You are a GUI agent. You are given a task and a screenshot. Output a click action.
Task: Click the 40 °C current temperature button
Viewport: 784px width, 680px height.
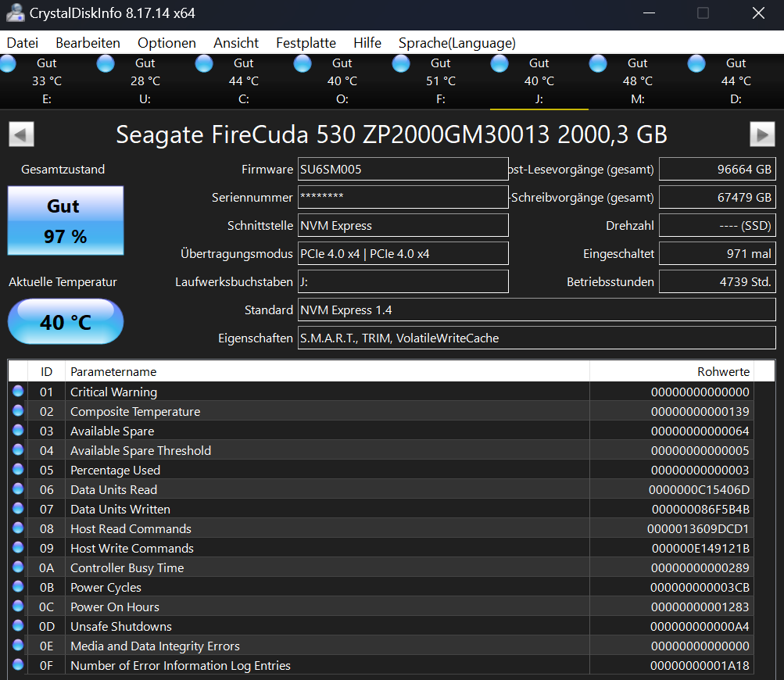[x=66, y=321]
